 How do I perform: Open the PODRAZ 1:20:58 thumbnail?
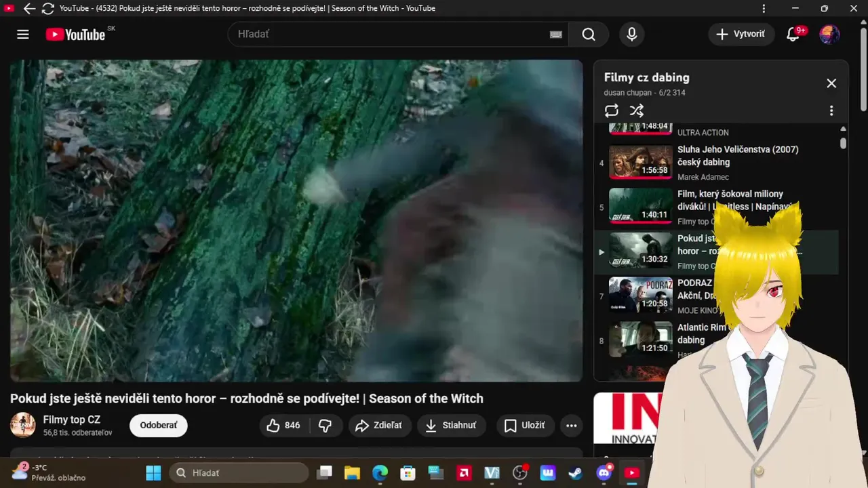[640, 296]
